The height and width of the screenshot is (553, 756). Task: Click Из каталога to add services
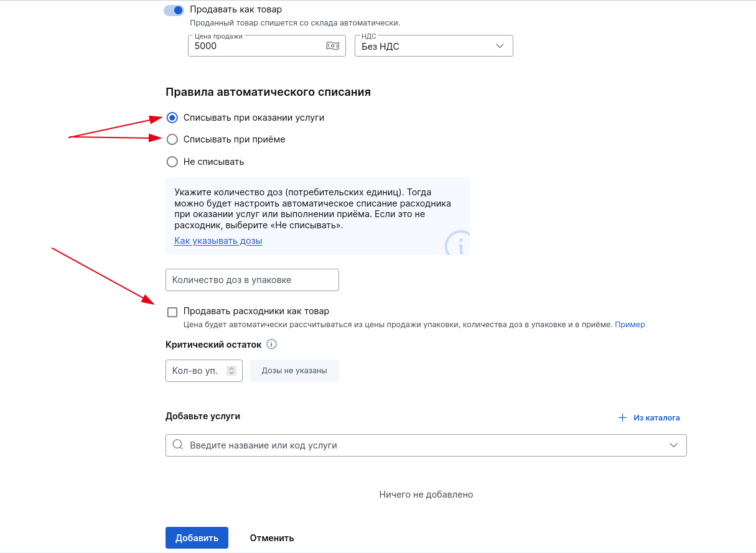point(656,418)
